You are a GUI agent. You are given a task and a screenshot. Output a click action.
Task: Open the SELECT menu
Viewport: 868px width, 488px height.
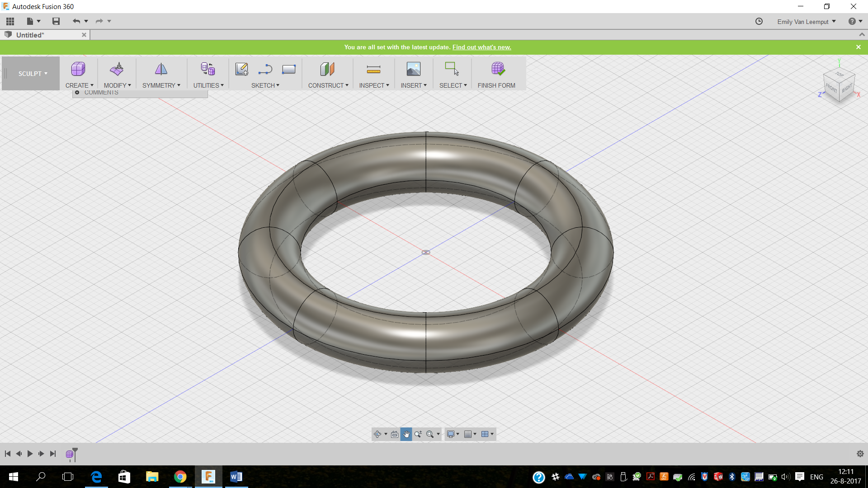tap(453, 85)
